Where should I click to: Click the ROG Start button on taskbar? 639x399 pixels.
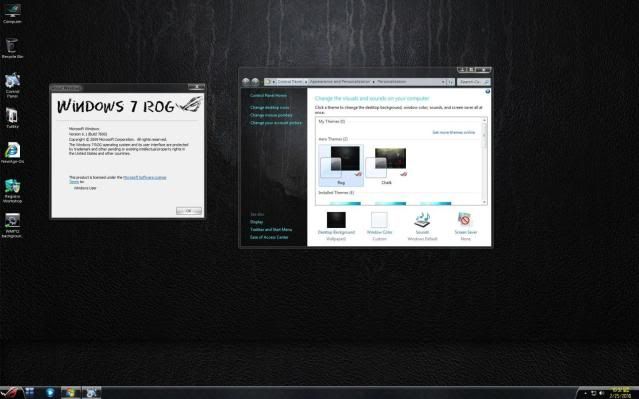[11, 392]
